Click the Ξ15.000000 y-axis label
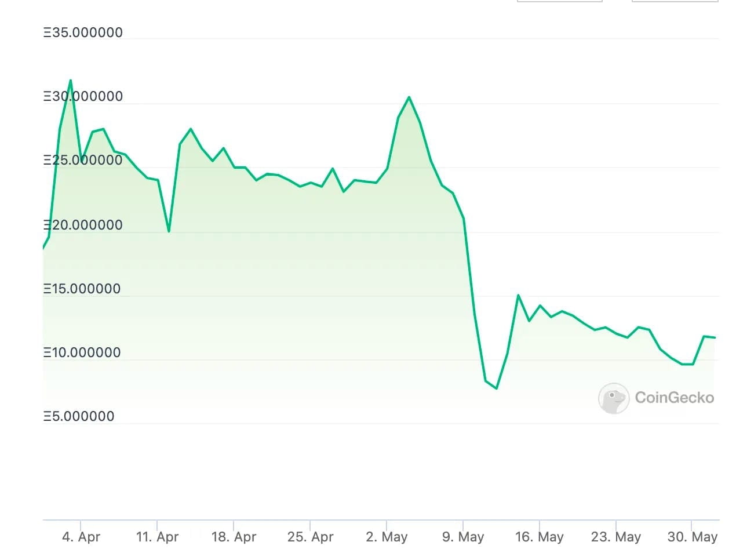The height and width of the screenshot is (560, 736). 82,289
